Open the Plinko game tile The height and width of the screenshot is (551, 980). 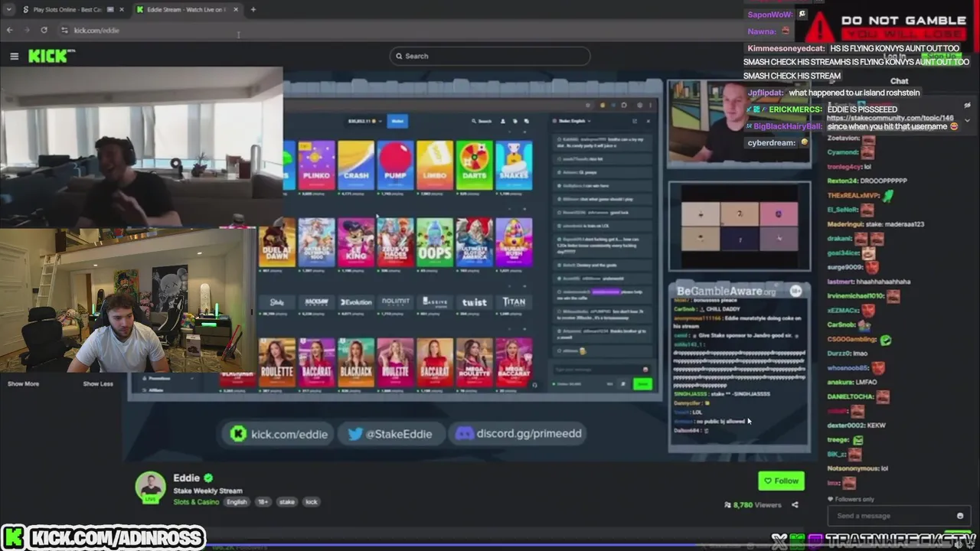[317, 165]
